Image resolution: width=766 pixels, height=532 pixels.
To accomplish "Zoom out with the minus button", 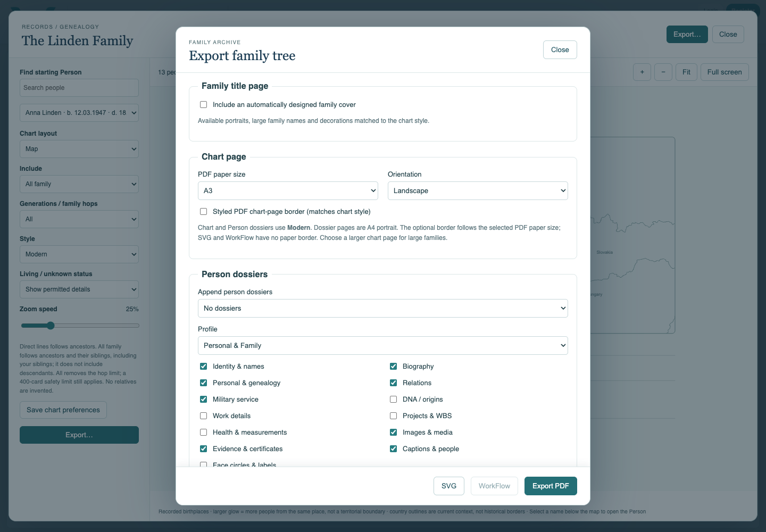I will pyautogui.click(x=663, y=72).
